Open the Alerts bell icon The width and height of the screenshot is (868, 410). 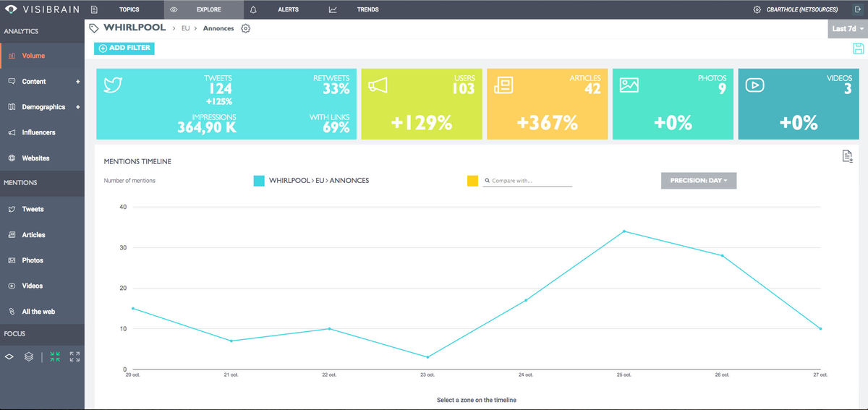coord(253,10)
